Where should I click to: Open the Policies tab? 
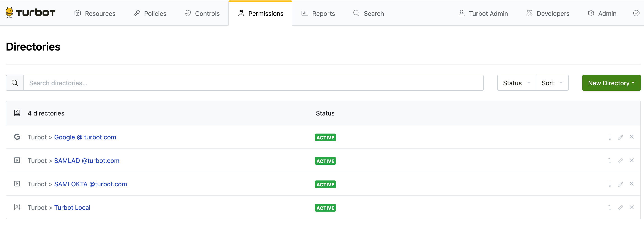150,14
